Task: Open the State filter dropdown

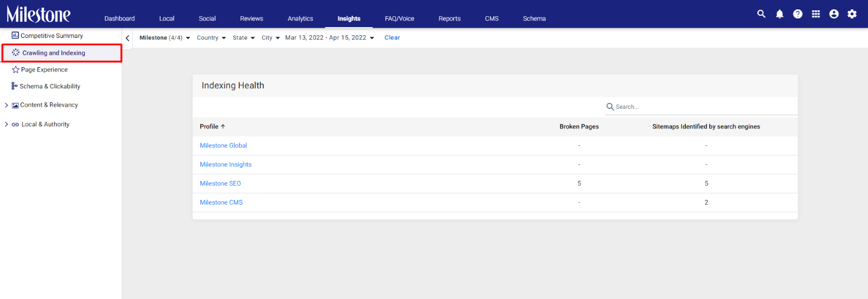Action: 244,38
